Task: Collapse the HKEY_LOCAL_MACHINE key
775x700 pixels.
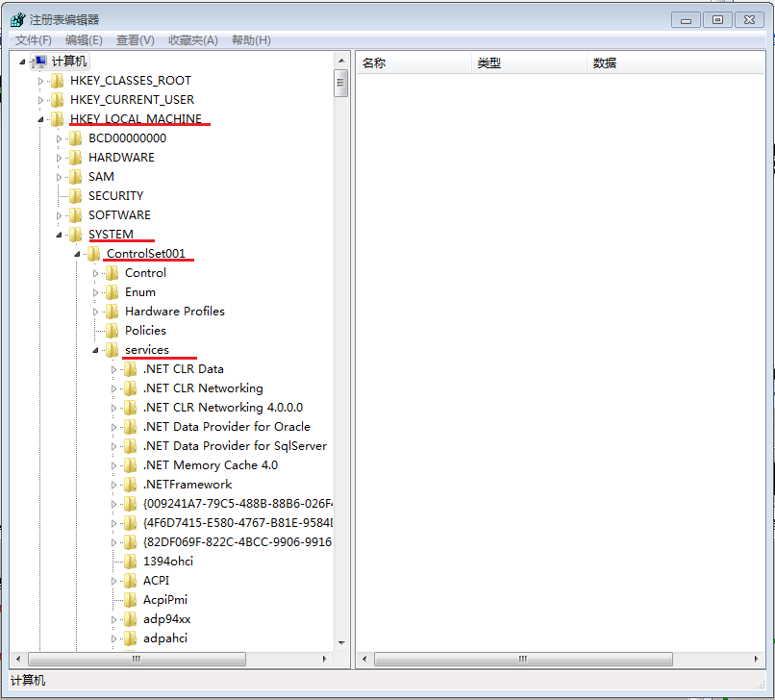Action: click(x=40, y=119)
